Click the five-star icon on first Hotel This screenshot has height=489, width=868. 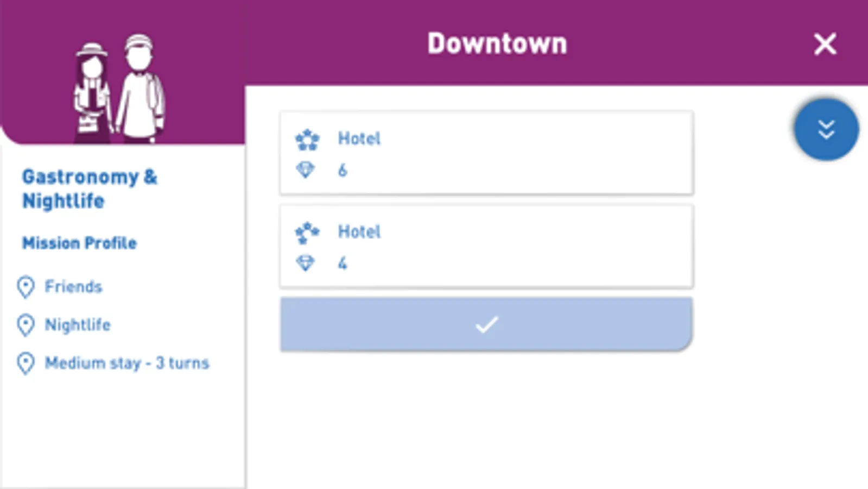pos(307,140)
